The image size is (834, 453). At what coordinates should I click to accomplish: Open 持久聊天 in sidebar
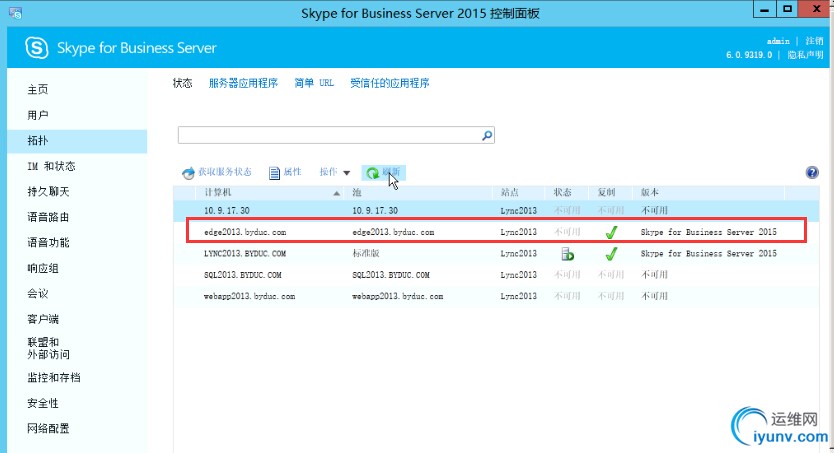tap(48, 191)
